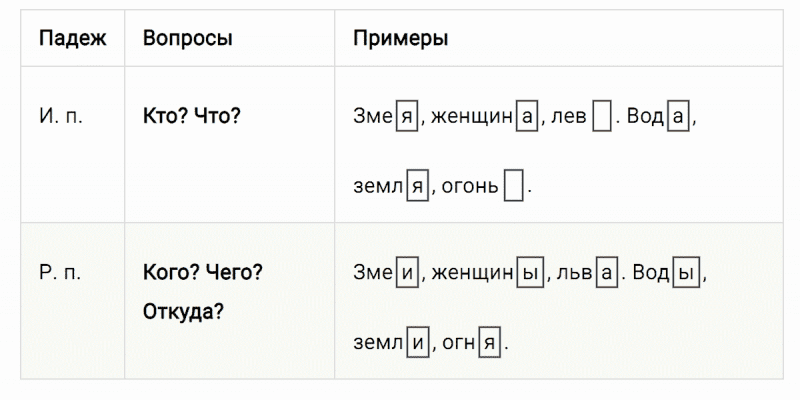Click the 'Кого? Чего?' question text
This screenshot has height=400, width=800.
(x=203, y=271)
